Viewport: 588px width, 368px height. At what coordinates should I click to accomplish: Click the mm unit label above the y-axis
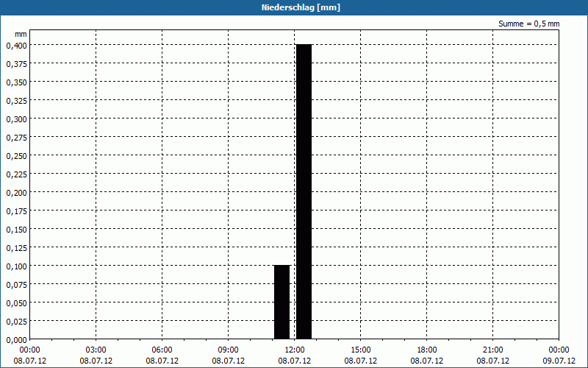(x=21, y=34)
